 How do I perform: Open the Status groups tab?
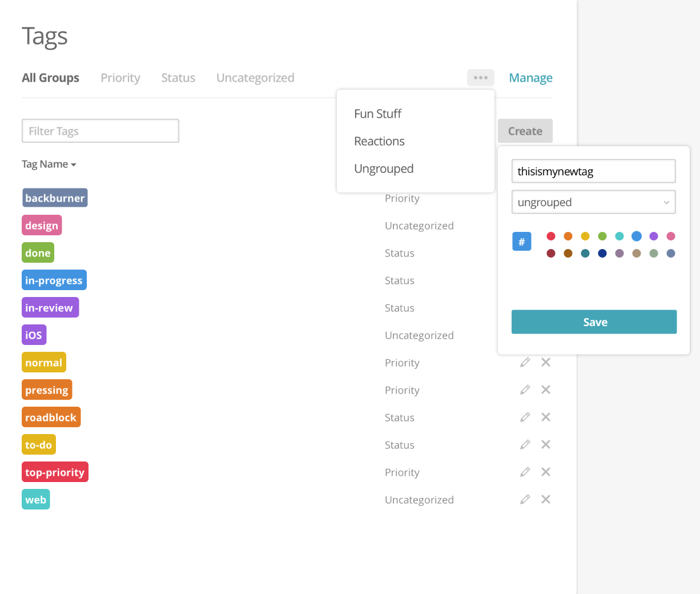pyautogui.click(x=178, y=78)
